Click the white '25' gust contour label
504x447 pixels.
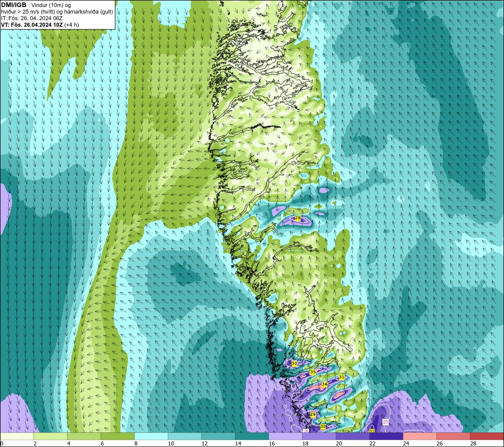coord(386,422)
